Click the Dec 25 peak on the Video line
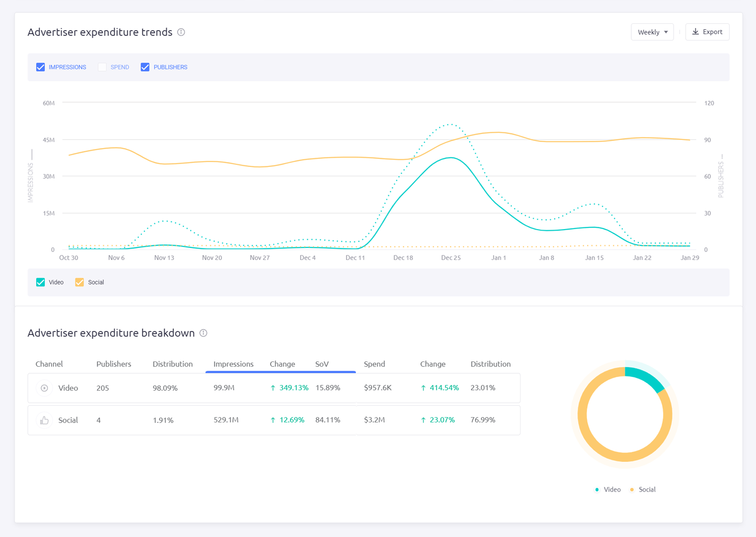 (452, 157)
